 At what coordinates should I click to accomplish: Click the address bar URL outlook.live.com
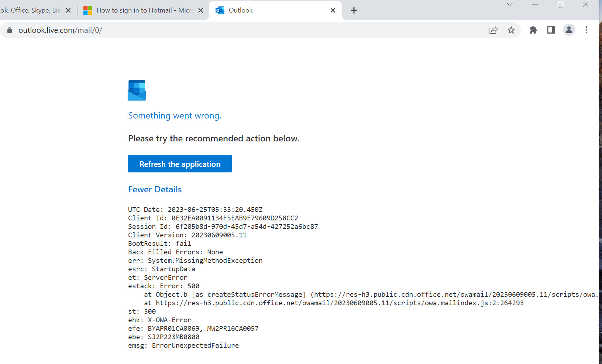coord(60,30)
